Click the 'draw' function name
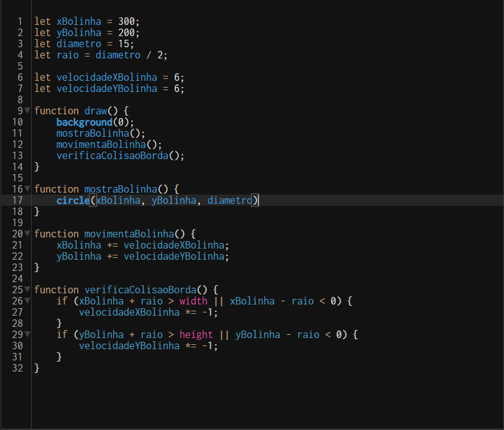Image resolution: width=504 pixels, height=430 pixels. coord(96,111)
